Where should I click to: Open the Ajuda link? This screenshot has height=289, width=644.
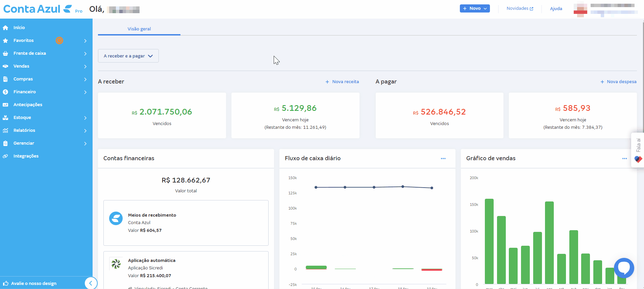tap(556, 9)
